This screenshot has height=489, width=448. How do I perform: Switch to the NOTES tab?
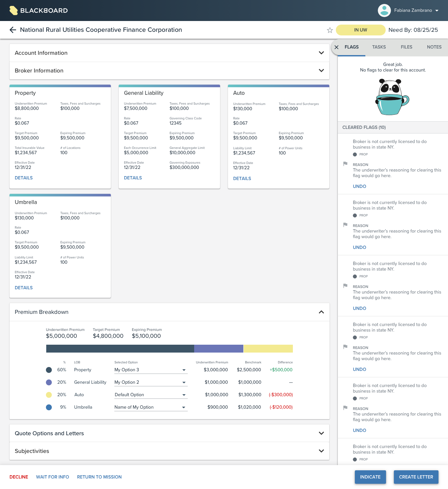tap(434, 47)
